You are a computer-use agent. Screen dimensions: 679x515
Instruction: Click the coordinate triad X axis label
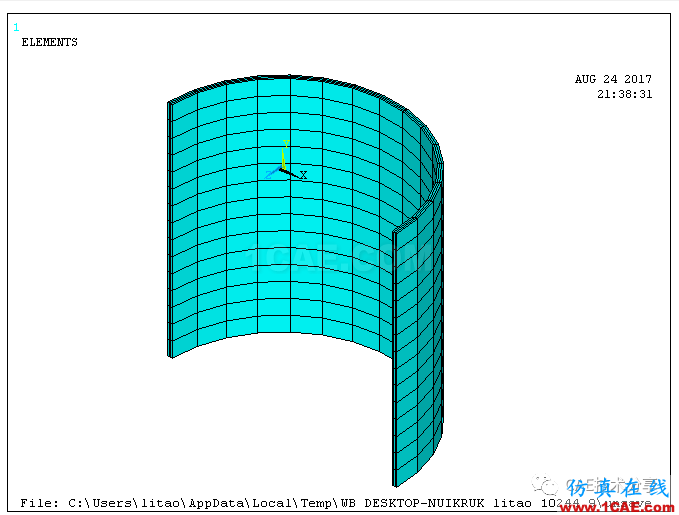pos(304,175)
